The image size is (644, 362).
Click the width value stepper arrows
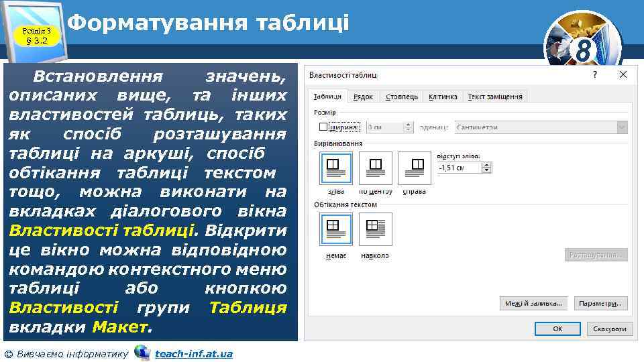point(408,127)
